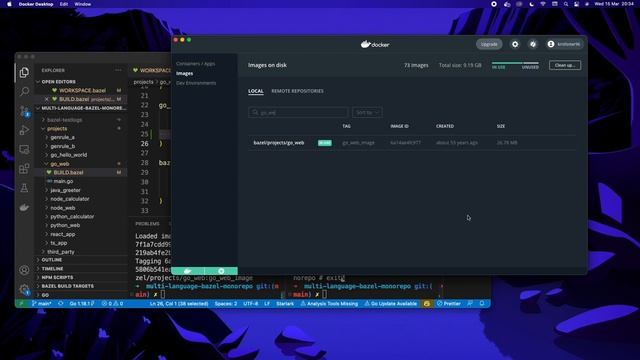This screenshot has height=360, width=640.
Task: Click the whale status icon at Docker's bottom-left
Action: 187,271
